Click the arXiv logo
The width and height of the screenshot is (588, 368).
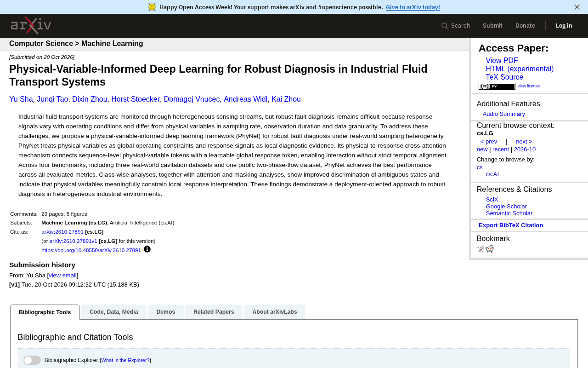click(31, 25)
